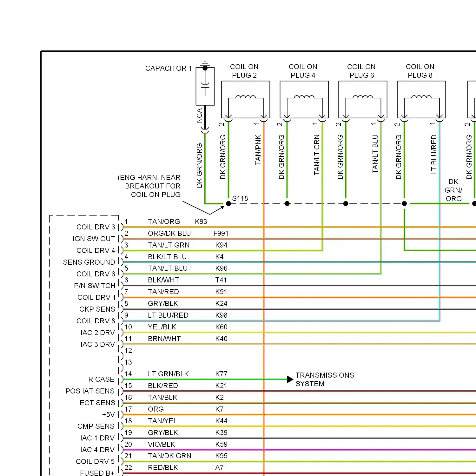The height and width of the screenshot is (476, 476).
Task: Select the capacitor symbol box
Action: [x=205, y=86]
